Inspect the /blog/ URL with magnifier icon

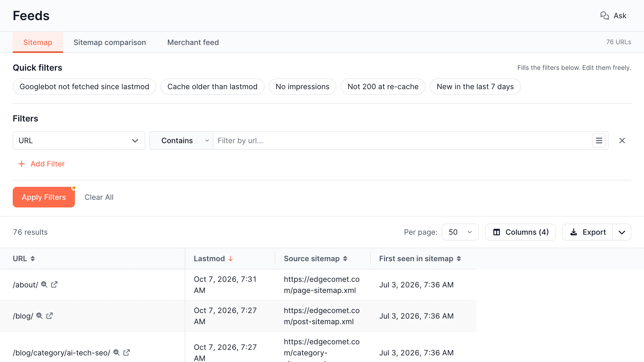coord(39,316)
